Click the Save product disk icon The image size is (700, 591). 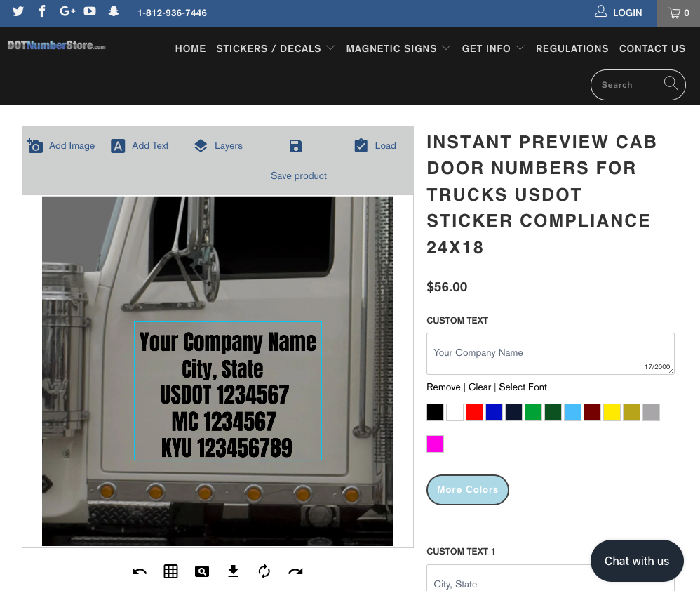(x=296, y=146)
